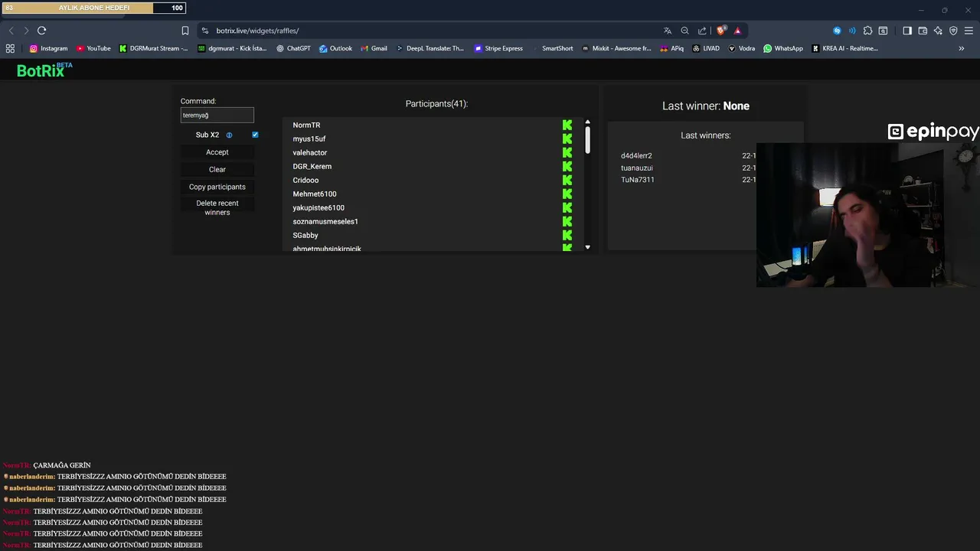Open the KREA AI bookmark

click(844, 48)
